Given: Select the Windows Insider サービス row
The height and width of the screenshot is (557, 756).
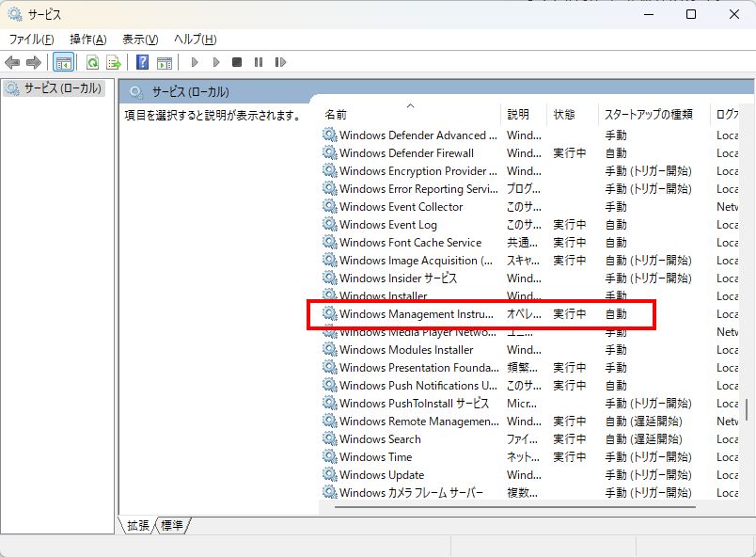Looking at the screenshot, I should [x=529, y=278].
